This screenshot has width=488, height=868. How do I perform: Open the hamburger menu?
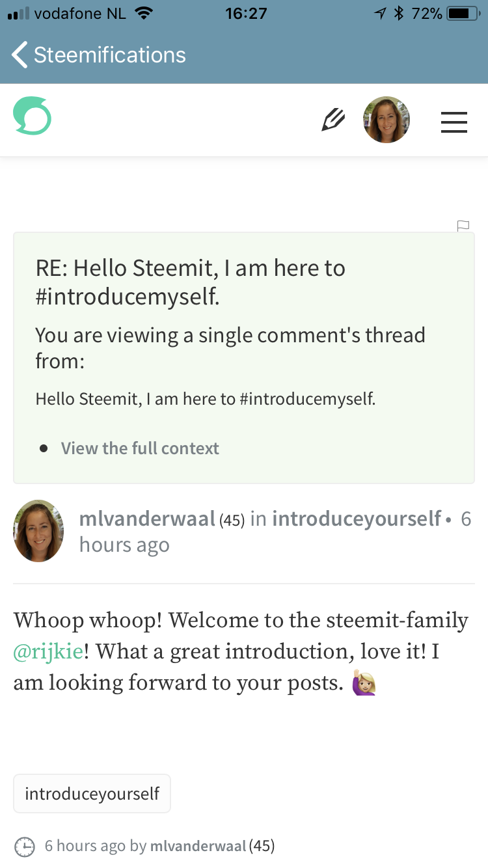(454, 122)
